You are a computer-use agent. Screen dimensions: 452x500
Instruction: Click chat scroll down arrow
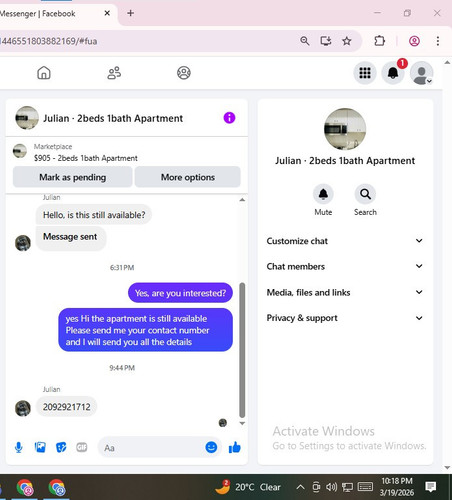click(x=242, y=423)
